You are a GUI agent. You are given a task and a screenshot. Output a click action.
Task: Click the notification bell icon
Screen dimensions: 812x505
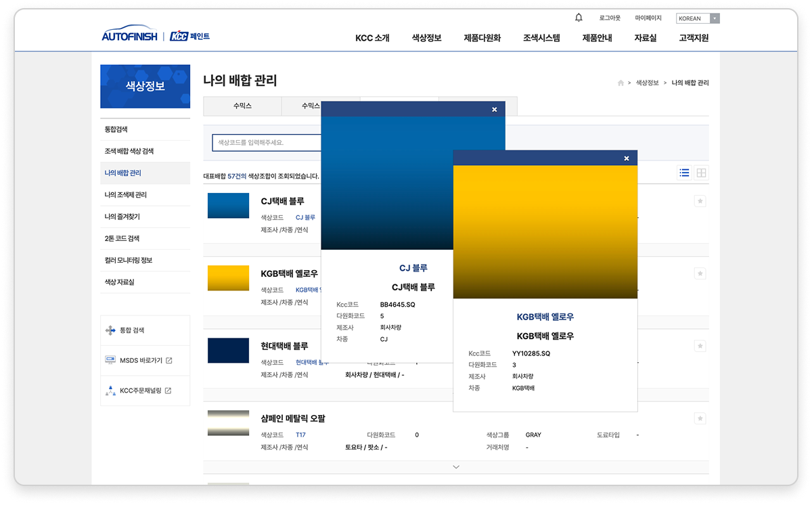(579, 18)
